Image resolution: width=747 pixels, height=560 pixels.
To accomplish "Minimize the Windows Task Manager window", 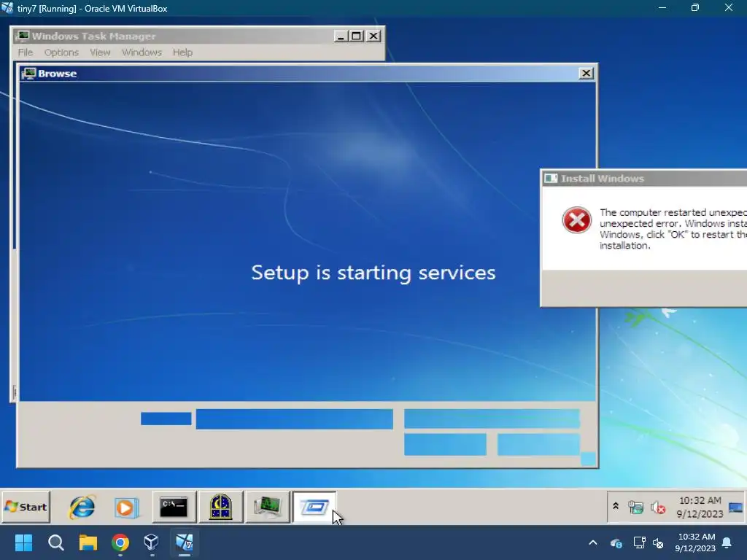I will pyautogui.click(x=341, y=36).
